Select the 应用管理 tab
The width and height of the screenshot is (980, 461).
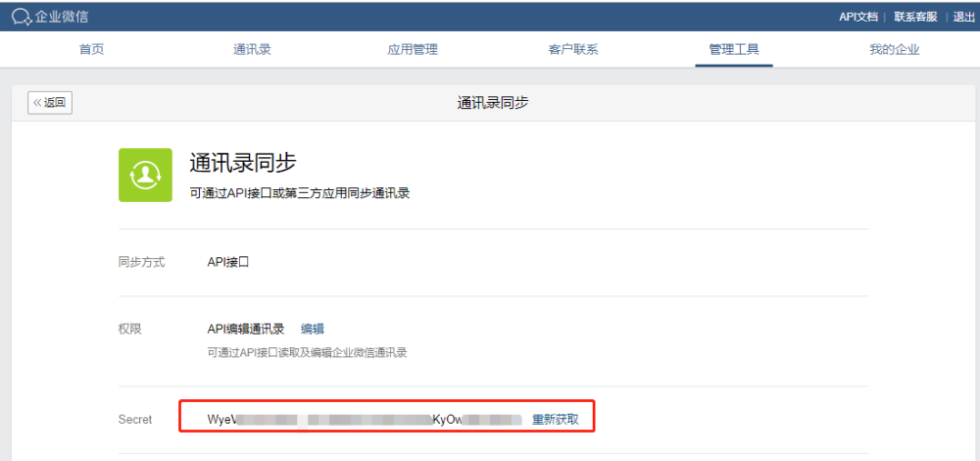(413, 50)
